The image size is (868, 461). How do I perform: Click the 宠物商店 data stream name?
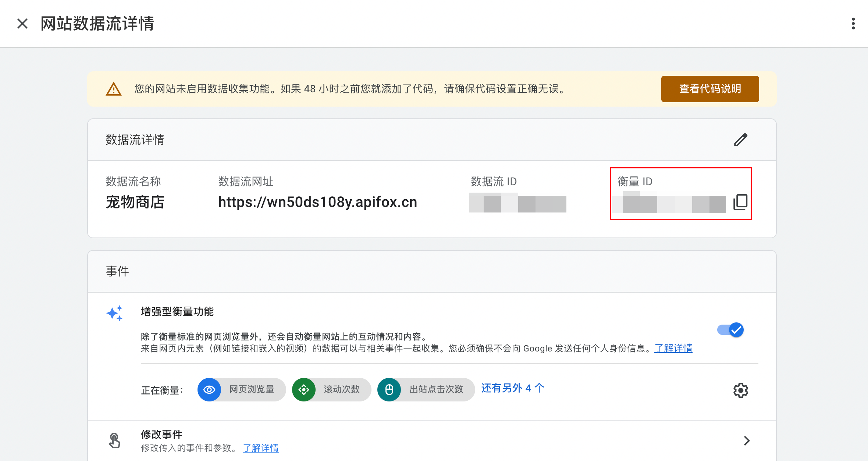click(x=135, y=203)
